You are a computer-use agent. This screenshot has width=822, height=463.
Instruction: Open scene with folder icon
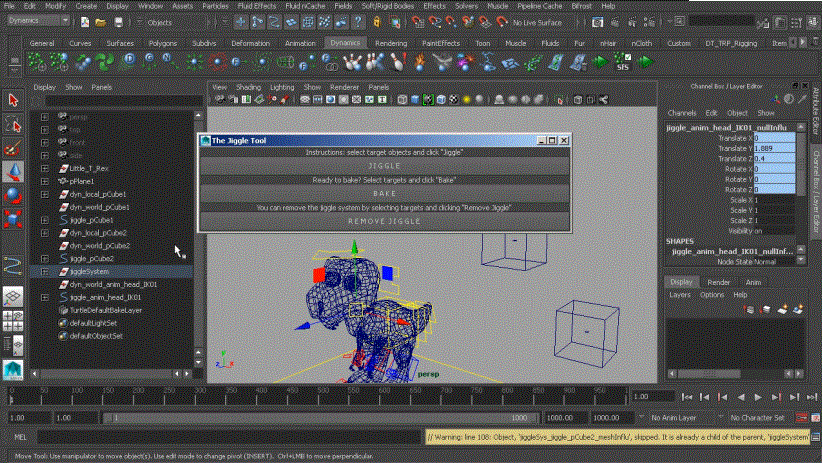click(101, 23)
